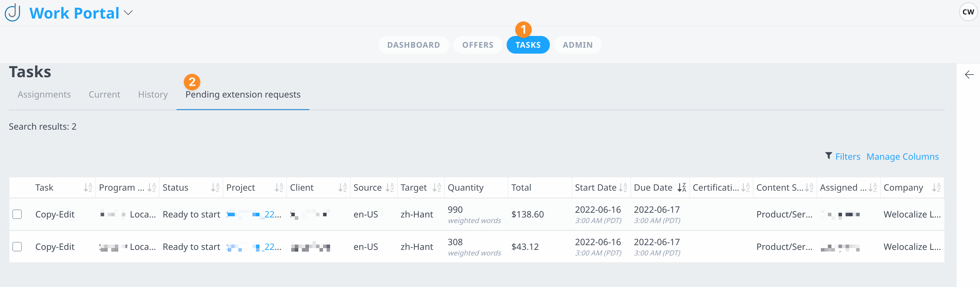Click the Quantity column header
Image resolution: width=980 pixels, height=287 pixels.
point(465,187)
